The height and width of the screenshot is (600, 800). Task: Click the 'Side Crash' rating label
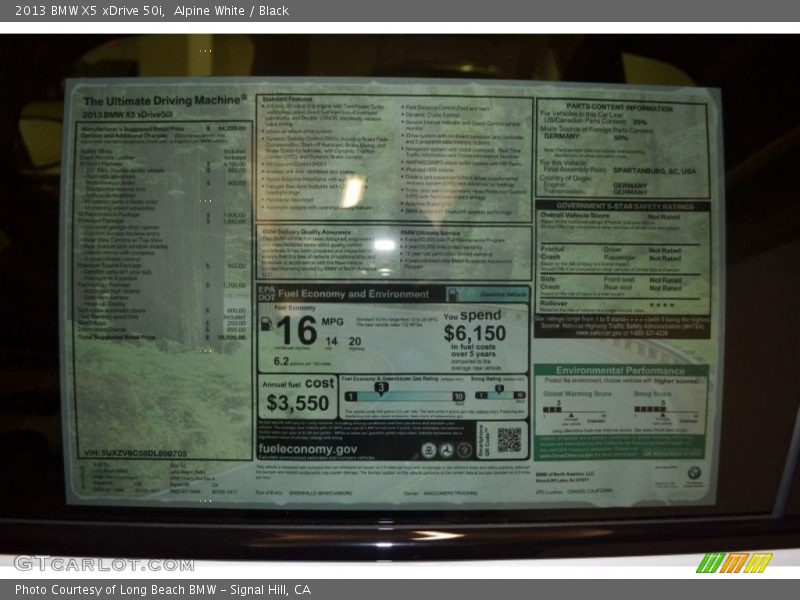click(x=549, y=283)
